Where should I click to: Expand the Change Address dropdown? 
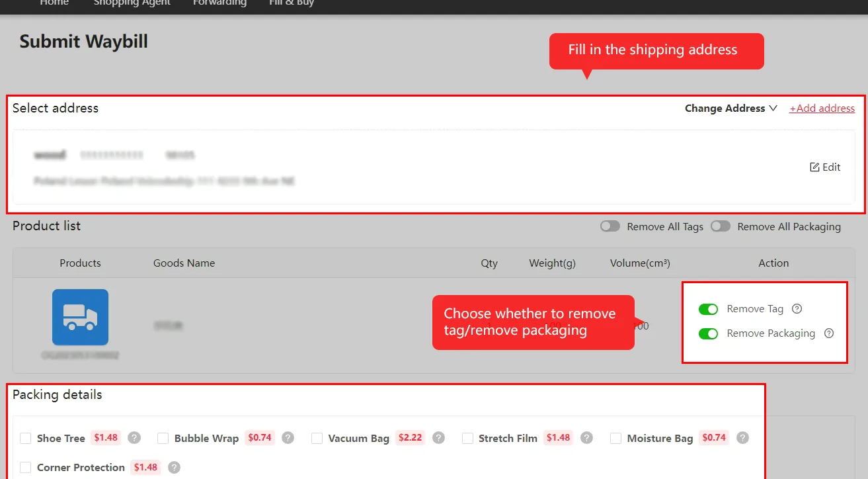(x=730, y=109)
